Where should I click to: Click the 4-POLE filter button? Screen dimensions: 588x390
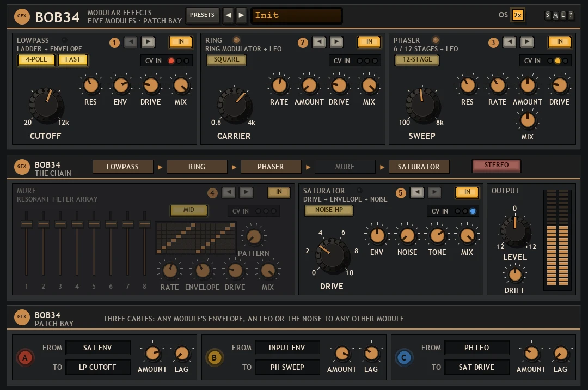36,59
